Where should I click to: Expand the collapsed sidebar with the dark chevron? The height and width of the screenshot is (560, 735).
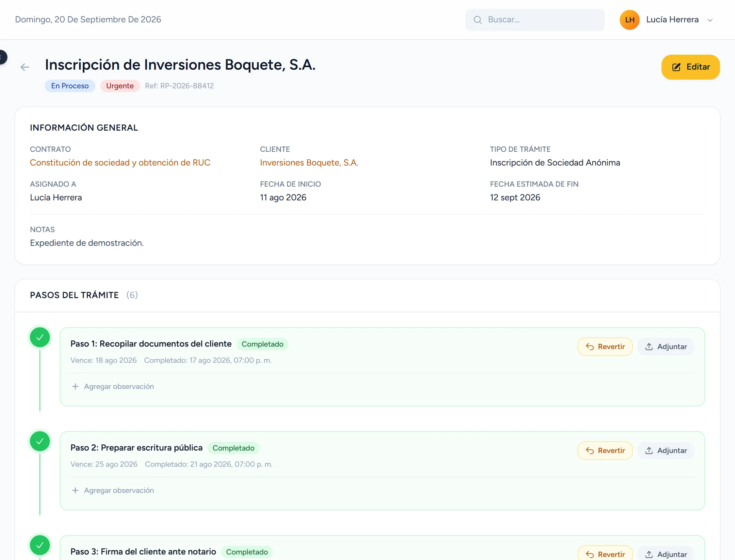coord(2,57)
